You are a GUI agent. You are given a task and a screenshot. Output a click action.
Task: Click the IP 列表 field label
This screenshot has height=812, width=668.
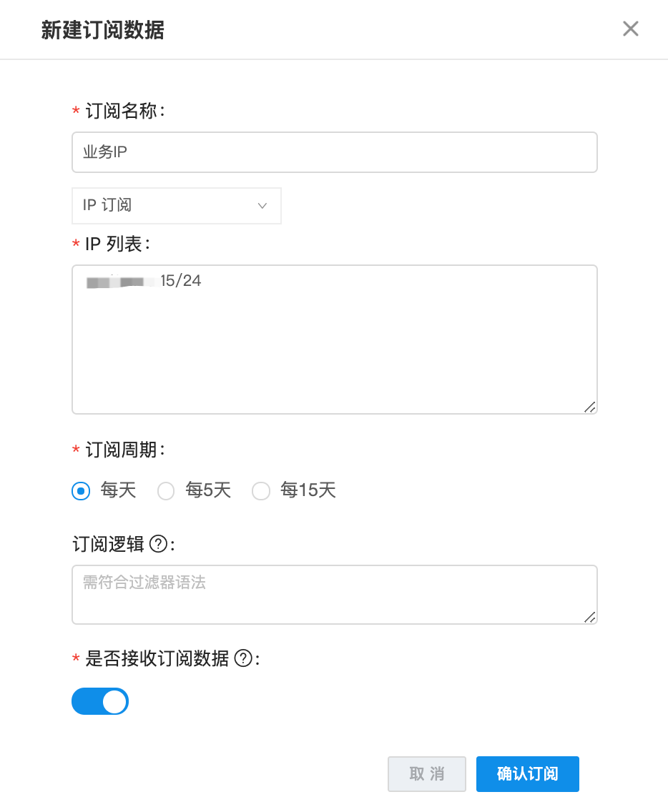click(x=117, y=244)
